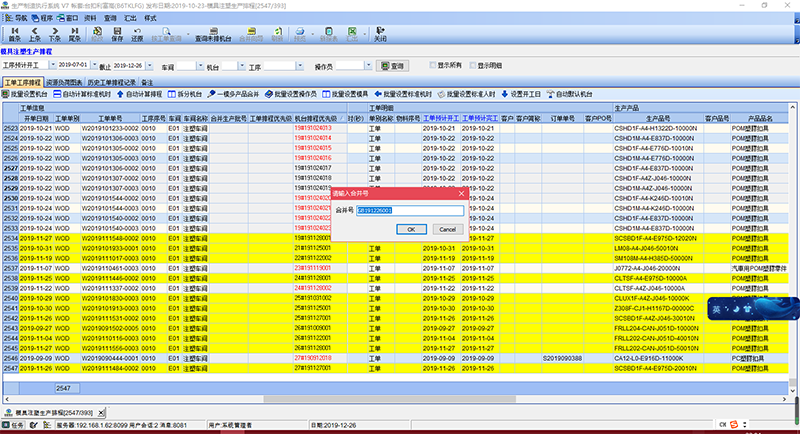The width and height of the screenshot is (800, 434).
Task: Click the horizontal scrollbar thumb of grid
Action: [x=389, y=399]
